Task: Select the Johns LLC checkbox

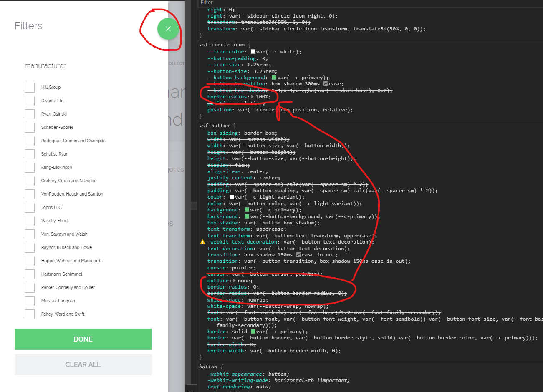Action: (x=29, y=207)
